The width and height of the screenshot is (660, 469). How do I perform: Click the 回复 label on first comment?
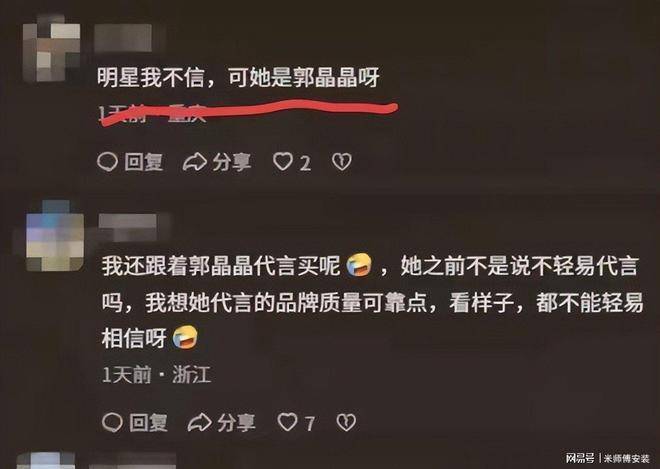click(144, 162)
